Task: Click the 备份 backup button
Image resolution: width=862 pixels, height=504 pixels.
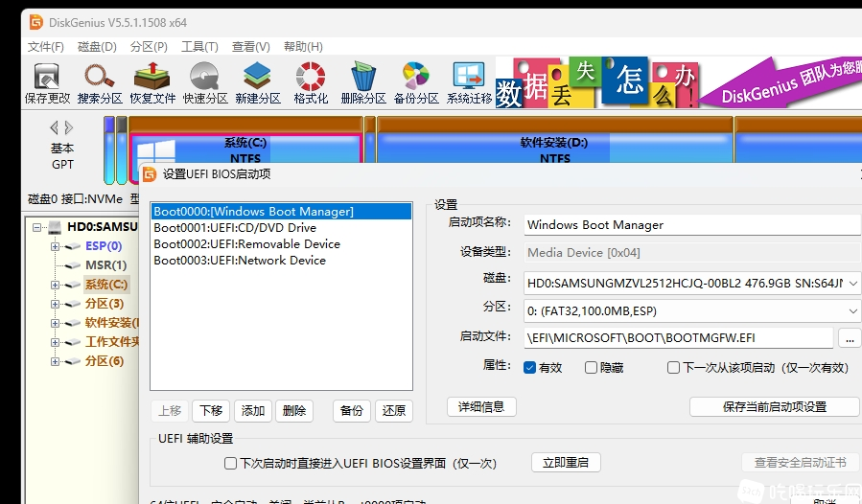Action: pyautogui.click(x=352, y=410)
